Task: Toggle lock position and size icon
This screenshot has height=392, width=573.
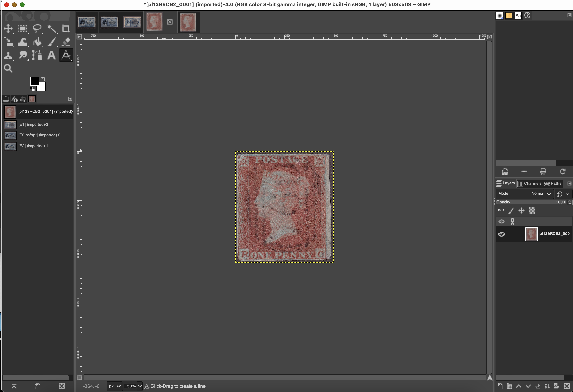Action: coord(521,210)
